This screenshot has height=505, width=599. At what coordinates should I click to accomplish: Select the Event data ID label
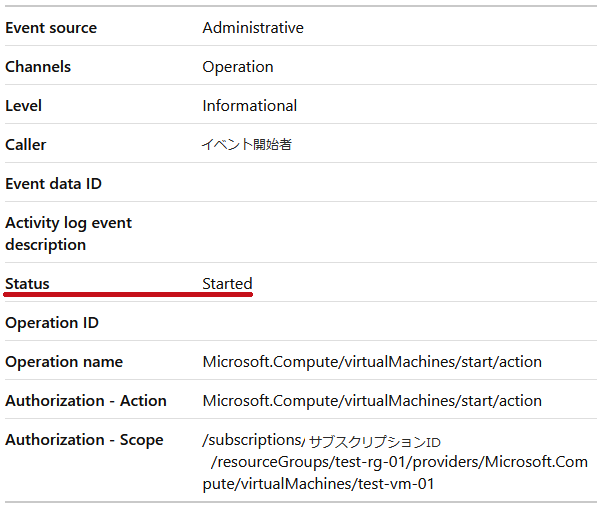(53, 184)
